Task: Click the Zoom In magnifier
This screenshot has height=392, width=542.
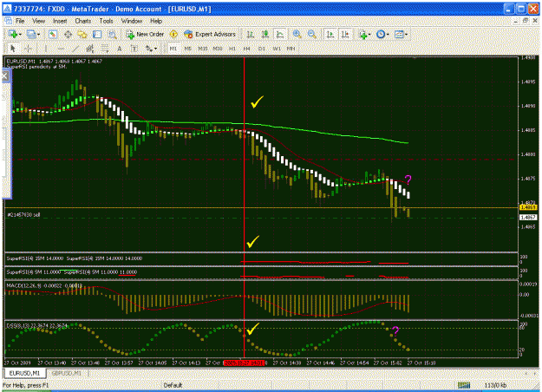Action: click(297, 34)
